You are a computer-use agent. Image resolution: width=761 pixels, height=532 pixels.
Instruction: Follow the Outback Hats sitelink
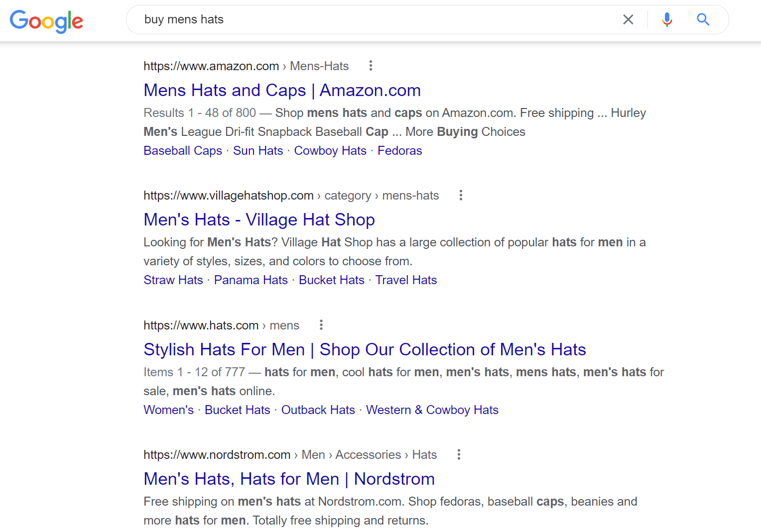[318, 410]
